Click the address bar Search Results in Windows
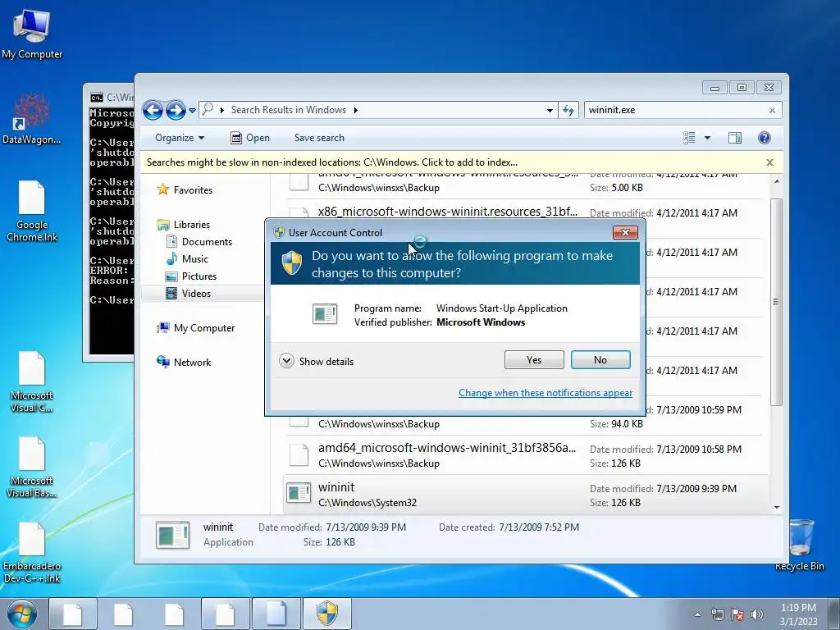The height and width of the screenshot is (630, 840). coord(289,110)
